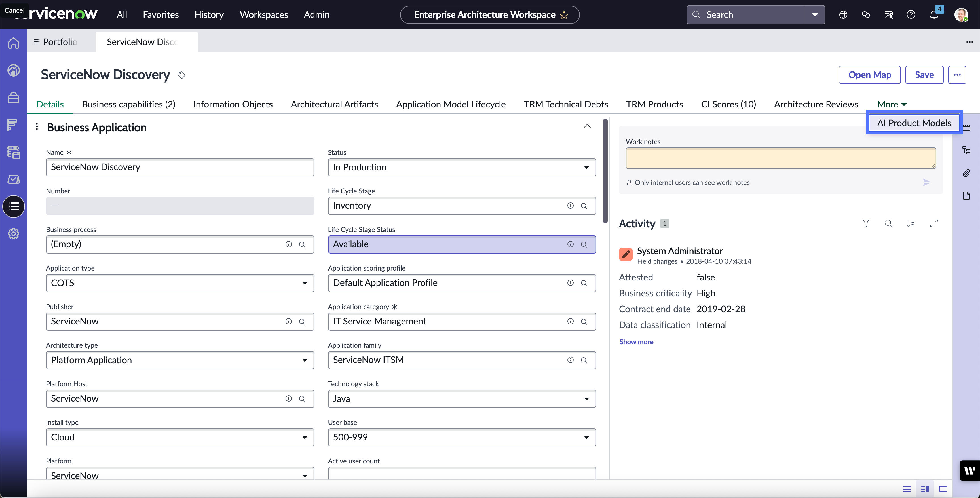Image resolution: width=980 pixels, height=498 pixels.
Task: Open the search scope dropdown arrow
Action: [x=815, y=15]
